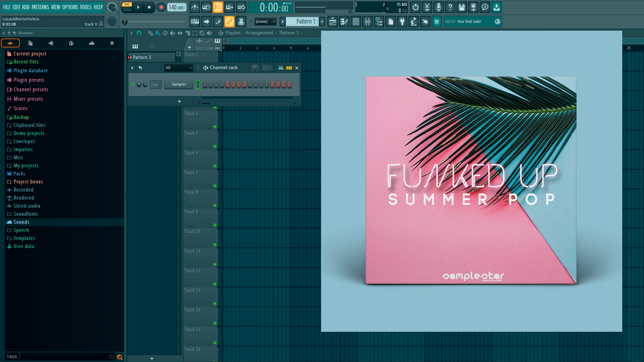Image resolution: width=644 pixels, height=362 pixels.
Task: Select the playlist Mute tool
Action: coord(173,33)
